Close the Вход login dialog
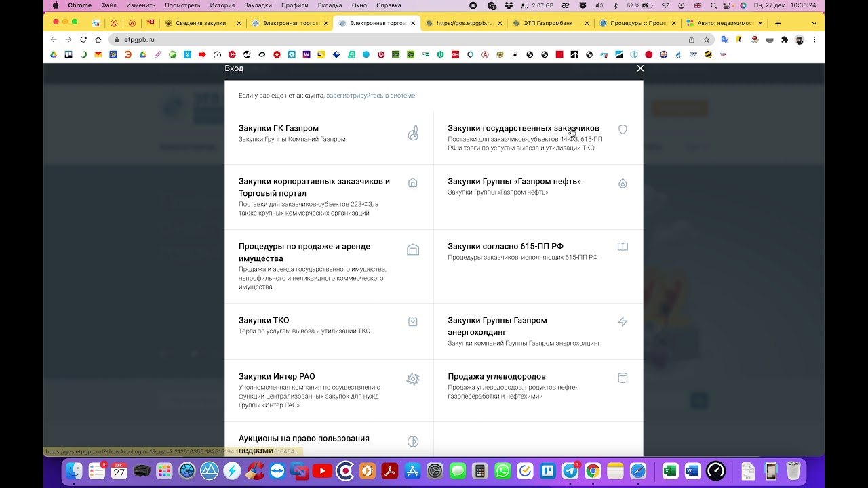Image resolution: width=868 pixels, height=488 pixels. point(640,68)
